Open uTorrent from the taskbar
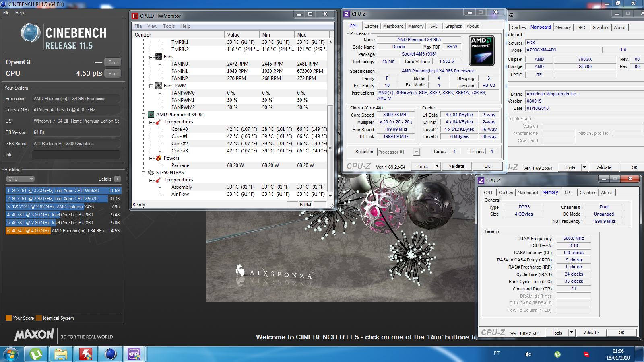Image resolution: width=644 pixels, height=362 pixels. [x=36, y=354]
